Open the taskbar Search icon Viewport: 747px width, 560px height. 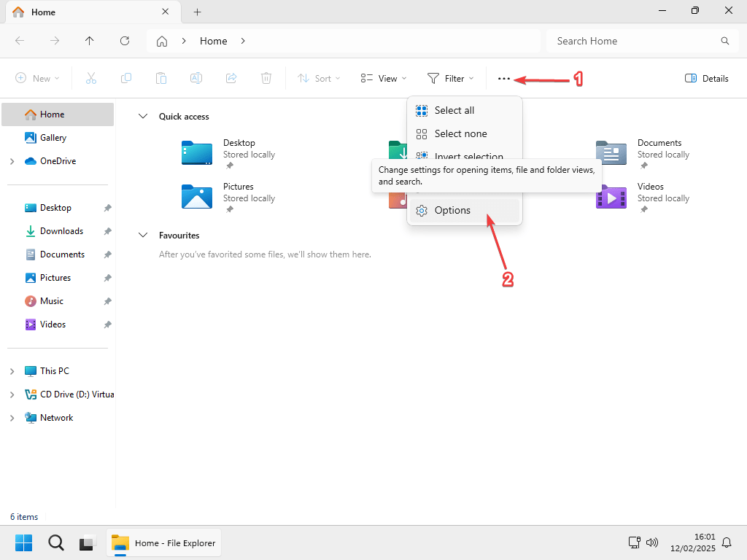coord(56,542)
